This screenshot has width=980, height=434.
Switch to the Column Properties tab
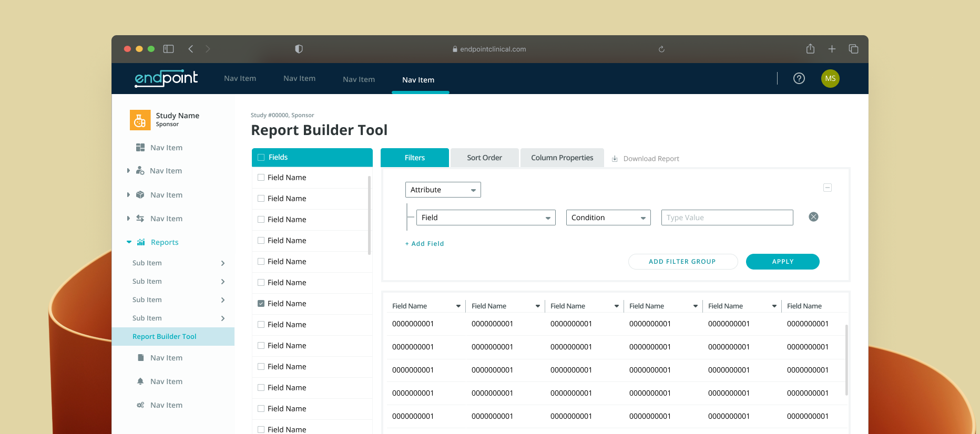(562, 158)
